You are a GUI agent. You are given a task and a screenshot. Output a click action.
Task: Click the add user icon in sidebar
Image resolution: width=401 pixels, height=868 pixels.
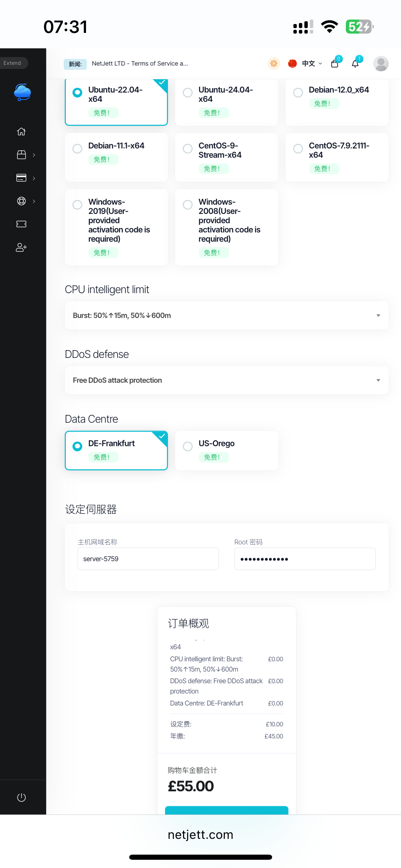point(21,247)
